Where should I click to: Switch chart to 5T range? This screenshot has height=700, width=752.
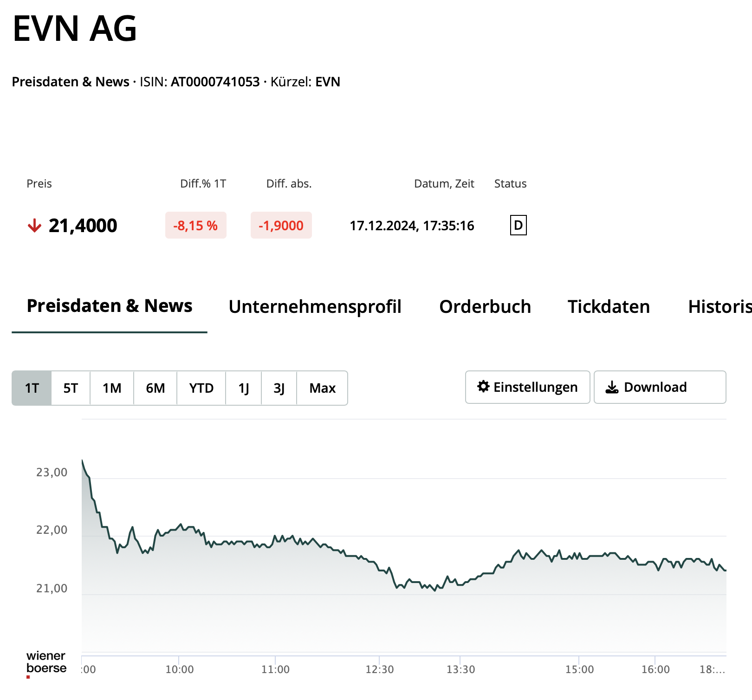71,388
